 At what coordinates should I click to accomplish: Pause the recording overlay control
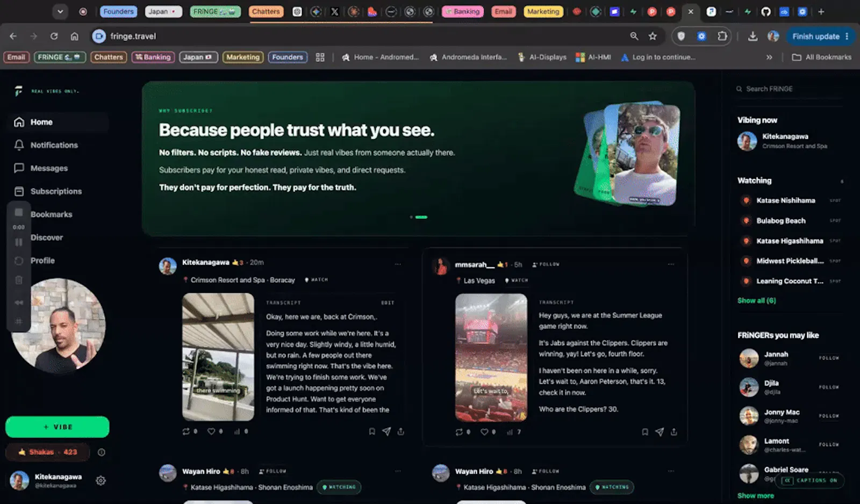pos(19,242)
